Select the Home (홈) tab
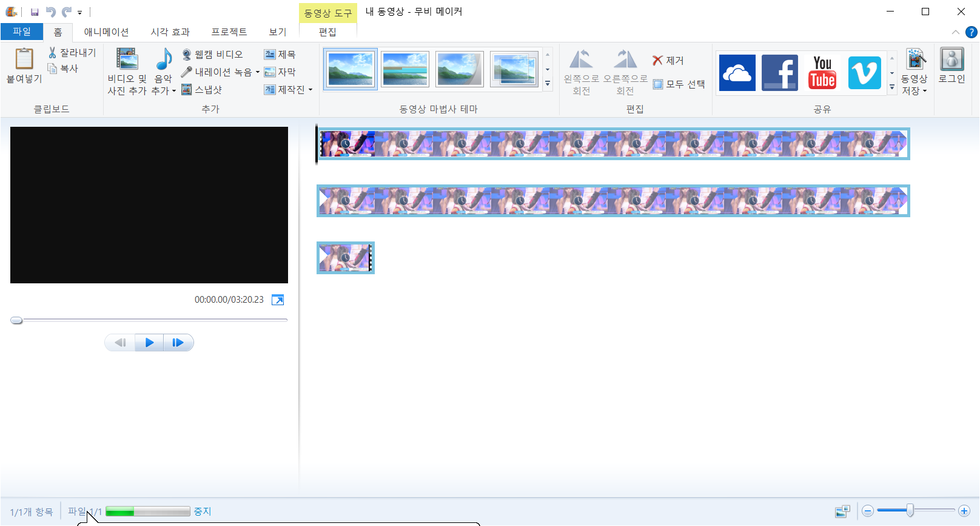980x526 pixels. click(x=58, y=32)
